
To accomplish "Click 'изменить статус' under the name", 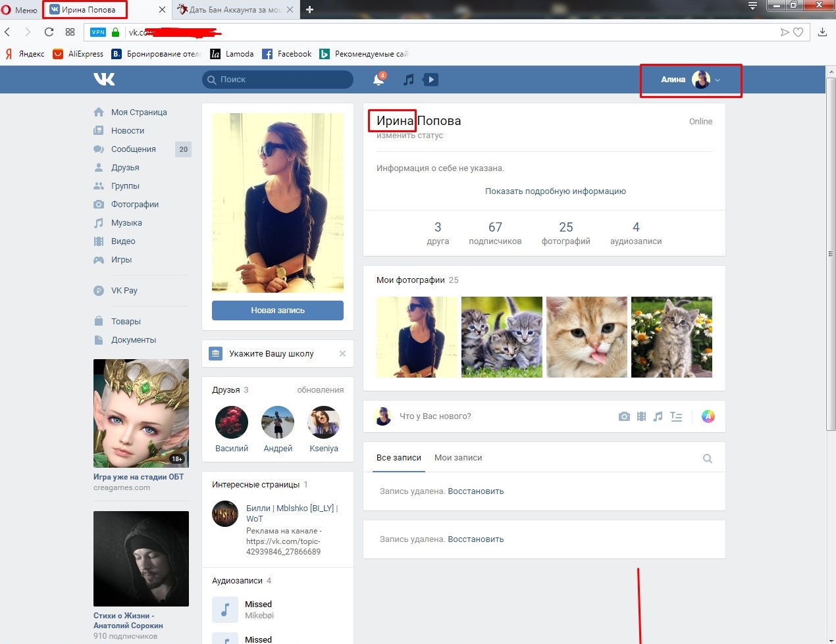I will [410, 136].
